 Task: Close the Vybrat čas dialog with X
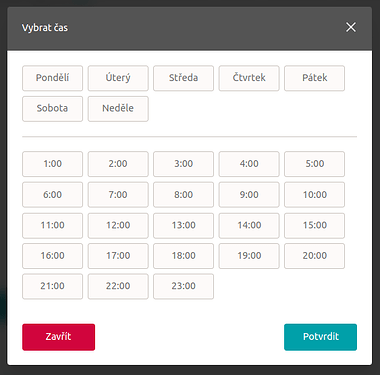(351, 27)
